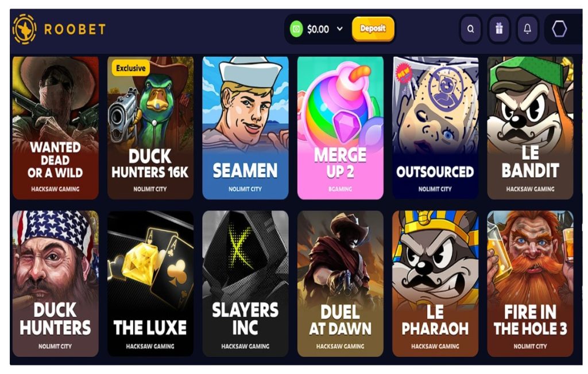Expand the $0.00 balance dropdown arrow

[340, 29]
